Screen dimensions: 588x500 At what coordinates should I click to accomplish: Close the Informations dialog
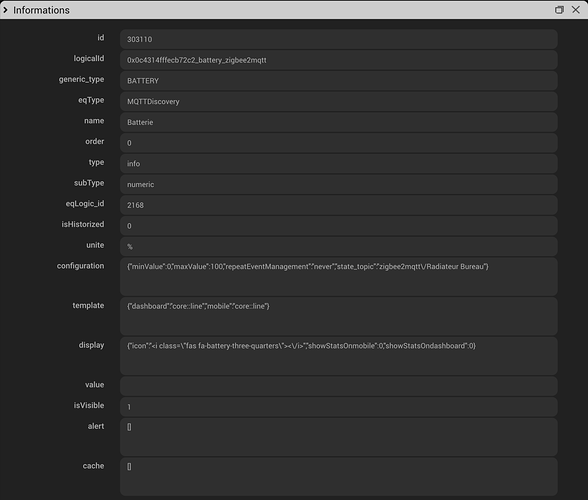[x=576, y=10]
